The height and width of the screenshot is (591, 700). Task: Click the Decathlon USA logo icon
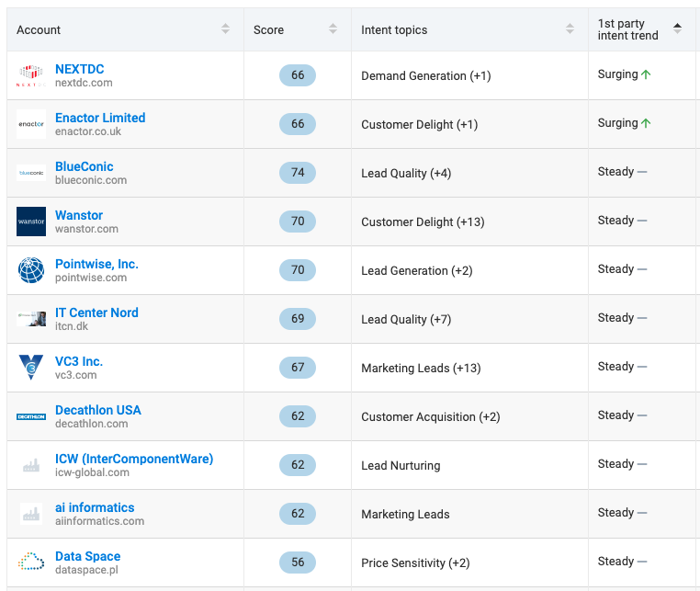click(30, 416)
